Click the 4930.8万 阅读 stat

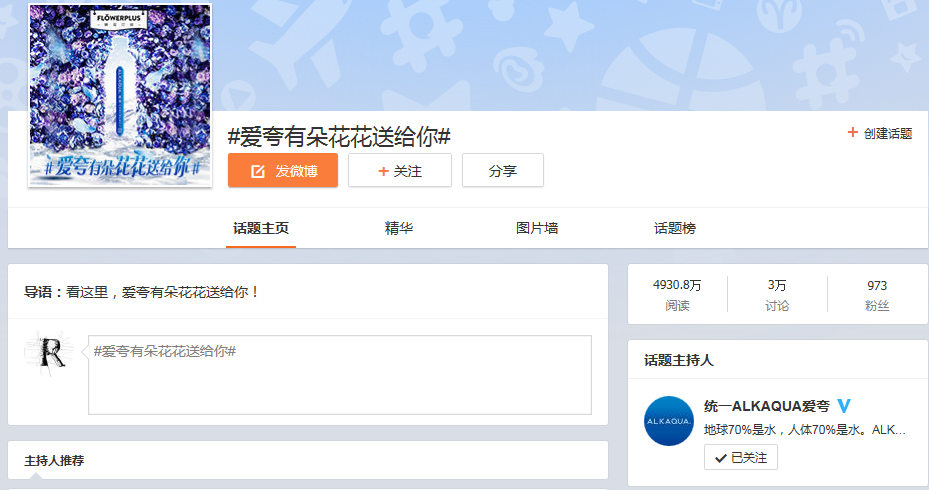pyautogui.click(x=677, y=294)
